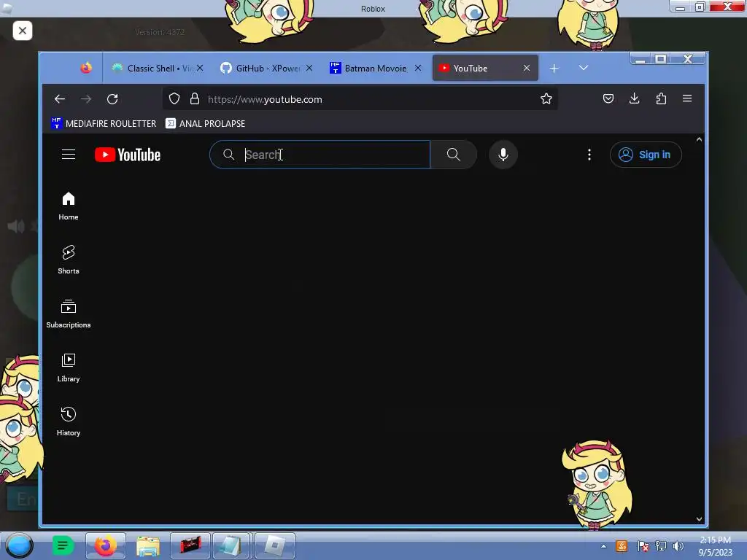Click Firefox in the taskbar

[105, 545]
